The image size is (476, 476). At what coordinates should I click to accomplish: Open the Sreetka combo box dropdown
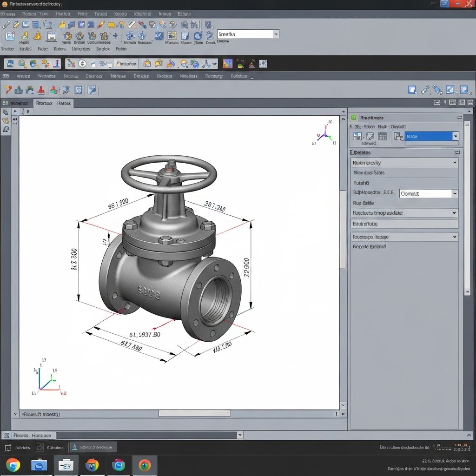coord(276,34)
